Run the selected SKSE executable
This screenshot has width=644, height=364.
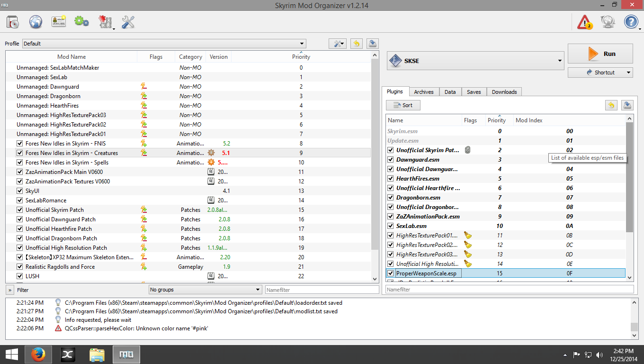click(600, 54)
